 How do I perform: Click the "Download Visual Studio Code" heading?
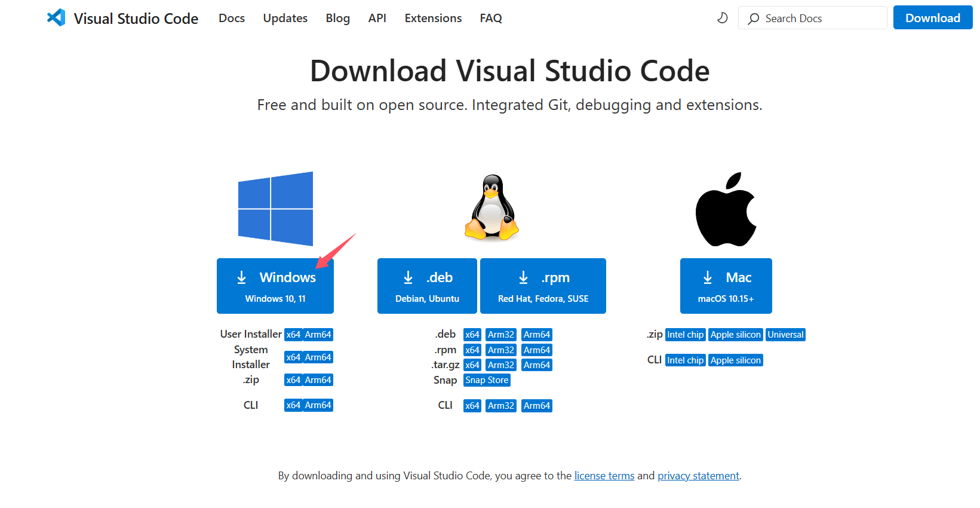(x=510, y=71)
